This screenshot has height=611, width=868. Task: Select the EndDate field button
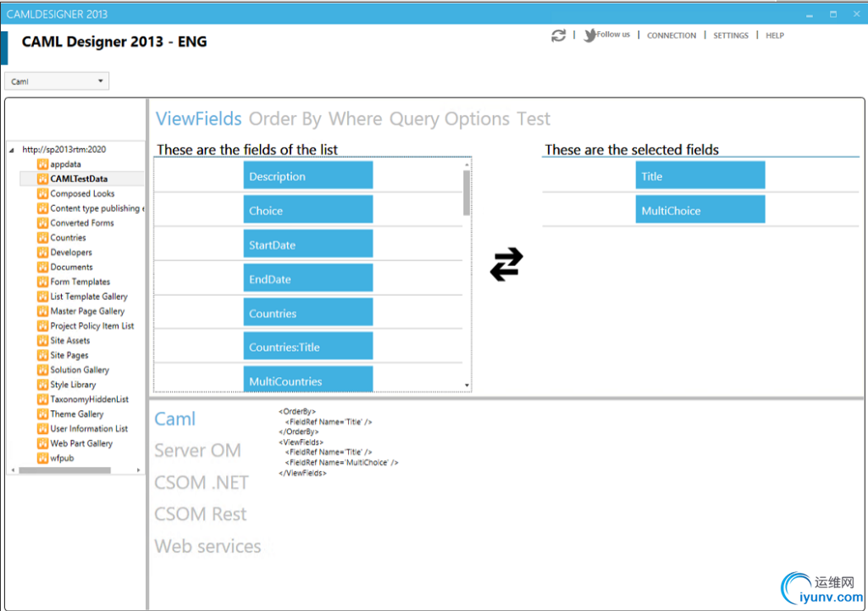307,278
